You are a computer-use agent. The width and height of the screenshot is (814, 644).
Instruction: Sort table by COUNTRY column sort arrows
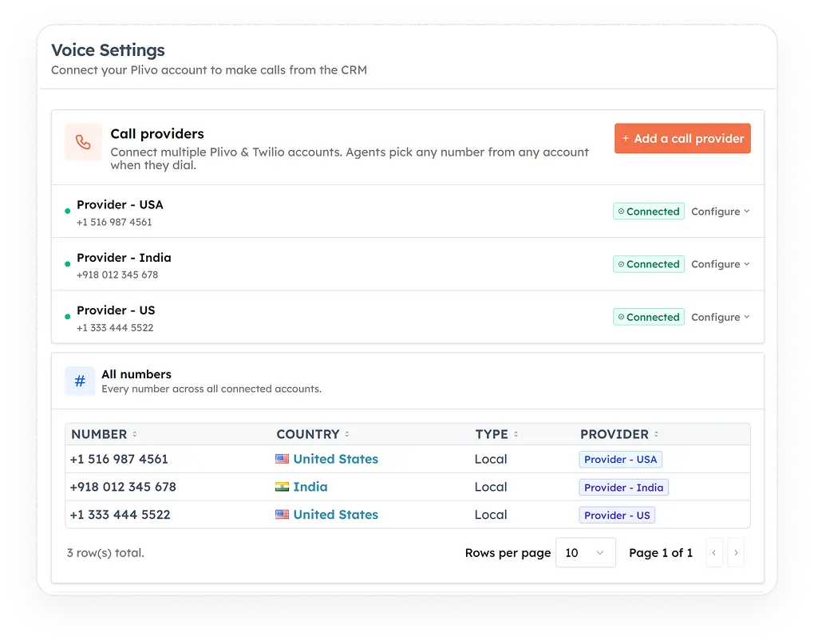347,434
